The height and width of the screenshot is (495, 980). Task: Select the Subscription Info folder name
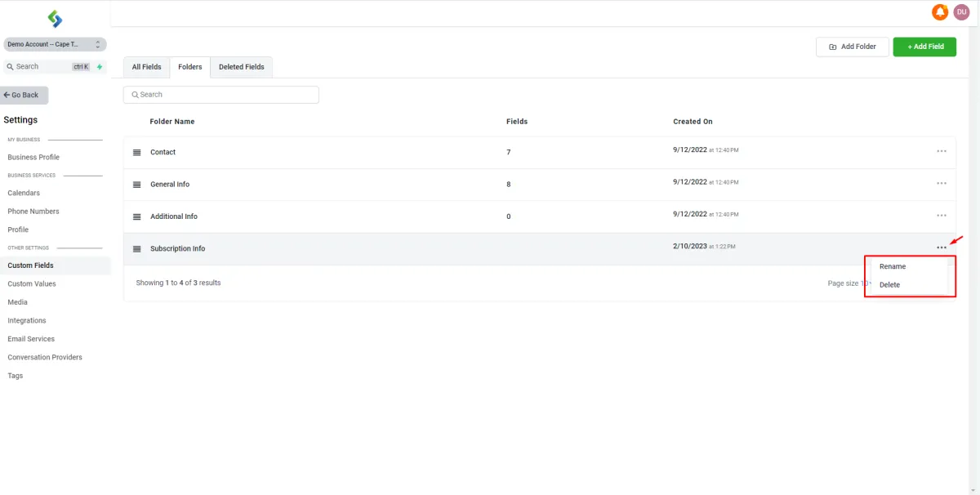tap(177, 249)
